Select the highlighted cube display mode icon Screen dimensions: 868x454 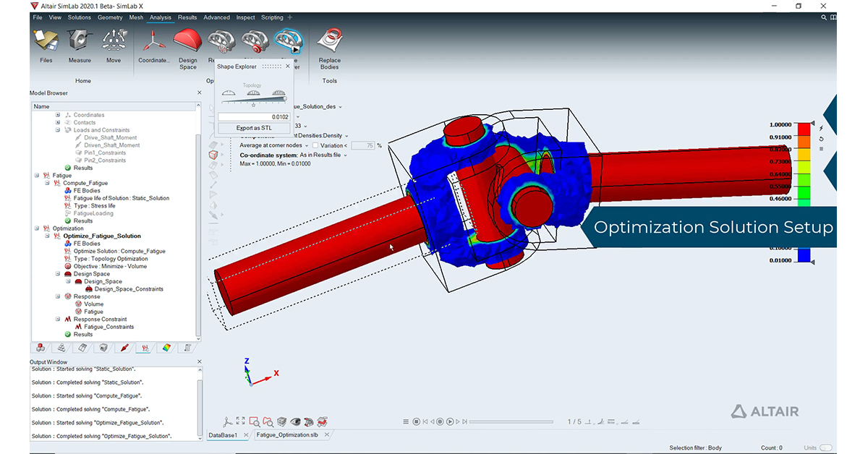(x=213, y=155)
